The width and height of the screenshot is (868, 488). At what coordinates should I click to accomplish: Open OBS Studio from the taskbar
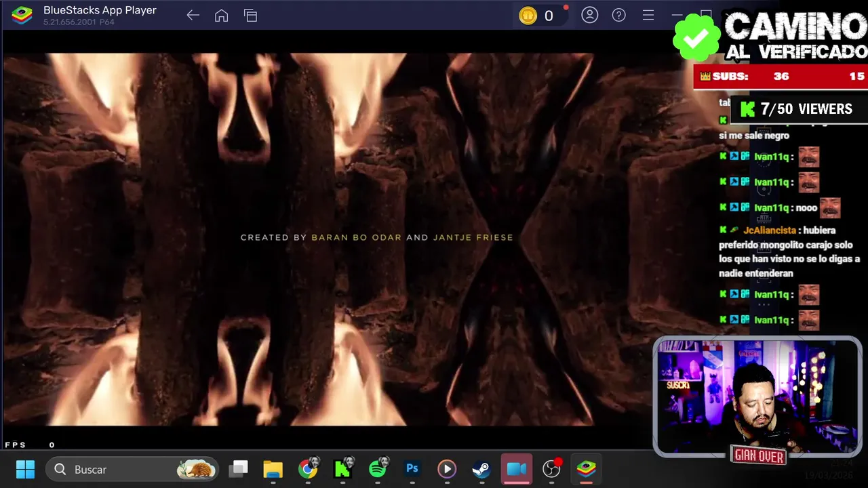[x=552, y=468]
